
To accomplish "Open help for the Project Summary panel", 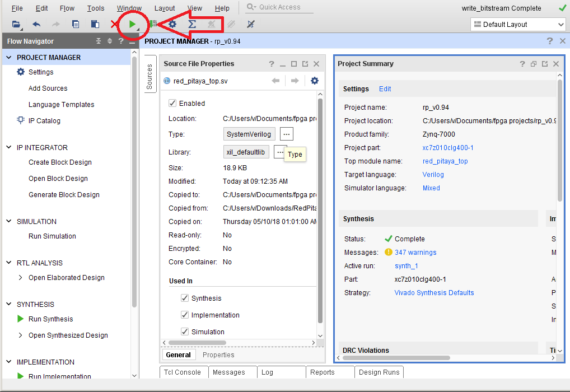I will [522, 64].
